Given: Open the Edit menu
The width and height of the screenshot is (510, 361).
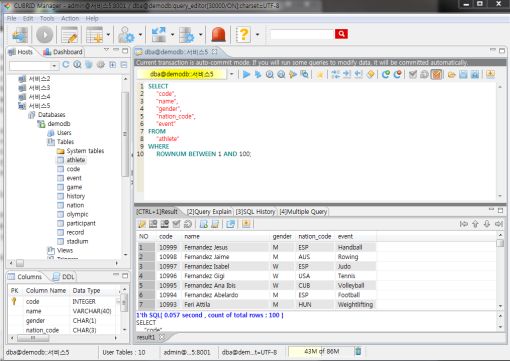Looking at the screenshot, I should click(x=28, y=18).
